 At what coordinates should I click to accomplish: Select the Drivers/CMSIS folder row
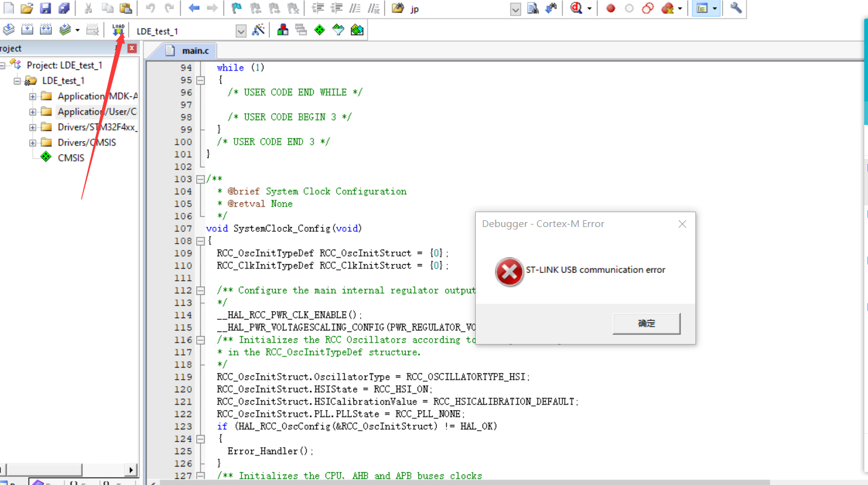coord(87,142)
